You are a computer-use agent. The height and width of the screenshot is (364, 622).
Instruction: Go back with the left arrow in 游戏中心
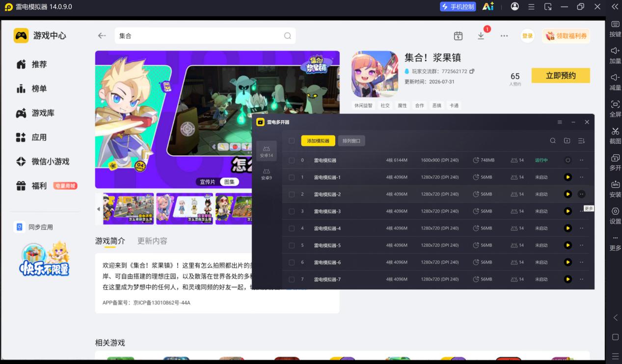[x=102, y=36]
